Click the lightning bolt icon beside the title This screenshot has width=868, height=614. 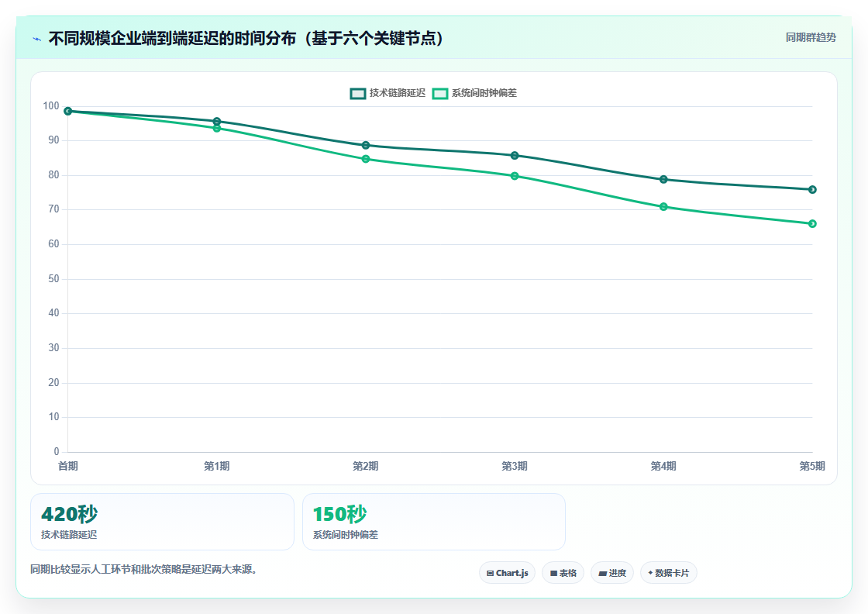pyautogui.click(x=36, y=39)
